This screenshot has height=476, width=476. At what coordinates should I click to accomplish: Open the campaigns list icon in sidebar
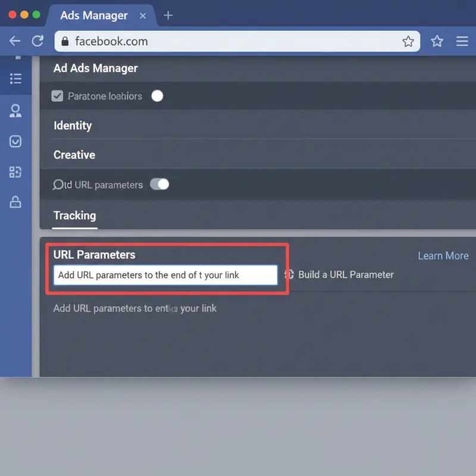16,78
